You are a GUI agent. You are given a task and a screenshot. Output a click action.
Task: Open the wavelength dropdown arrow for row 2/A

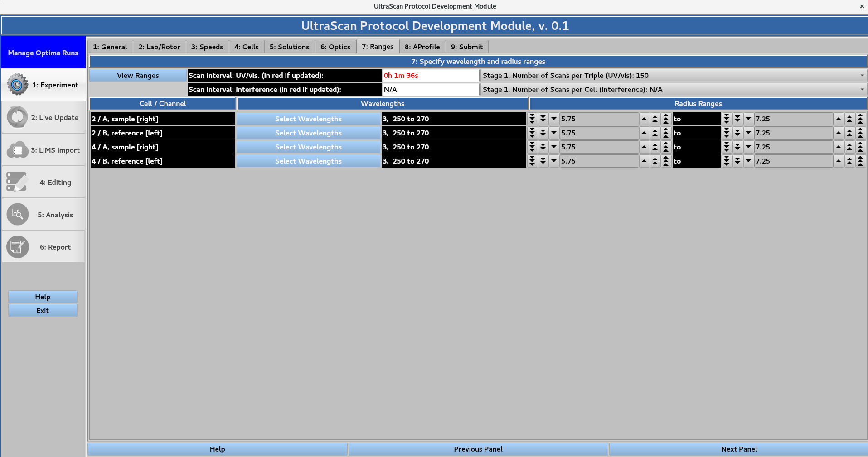click(553, 119)
